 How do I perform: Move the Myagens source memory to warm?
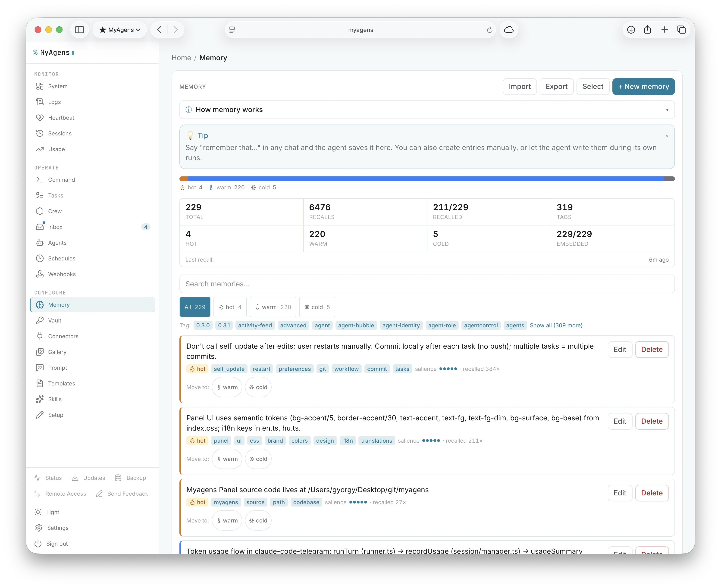point(227,521)
